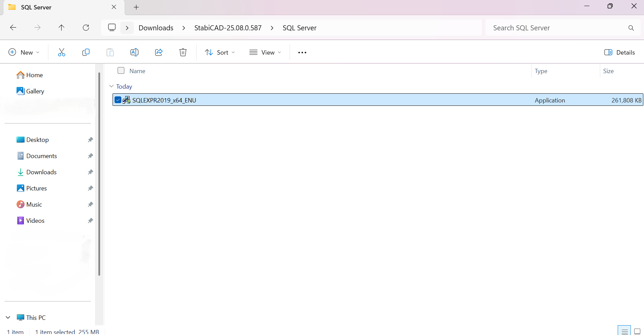The width and height of the screenshot is (644, 335).
Task: Click pin icon beside Pictures
Action: tap(90, 188)
